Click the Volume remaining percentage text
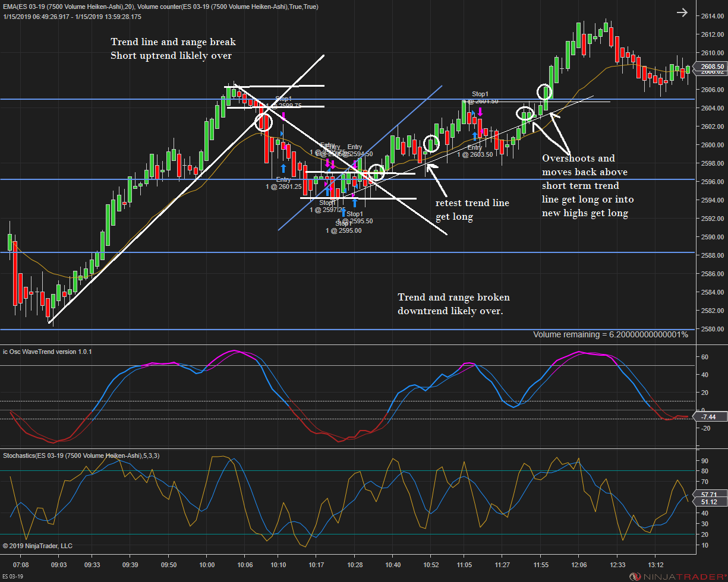 pyautogui.click(x=610, y=334)
